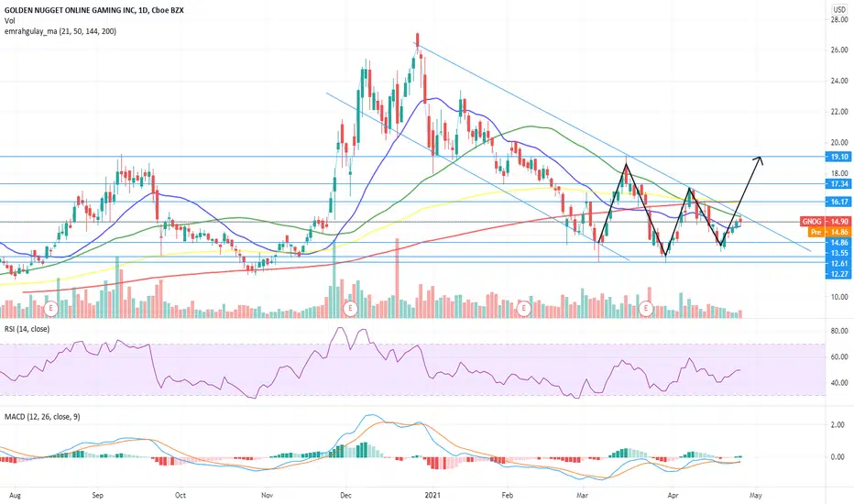Screen dimensions: 854x504
Task: Click the 2.00 MACD scale value
Action: 838,425
